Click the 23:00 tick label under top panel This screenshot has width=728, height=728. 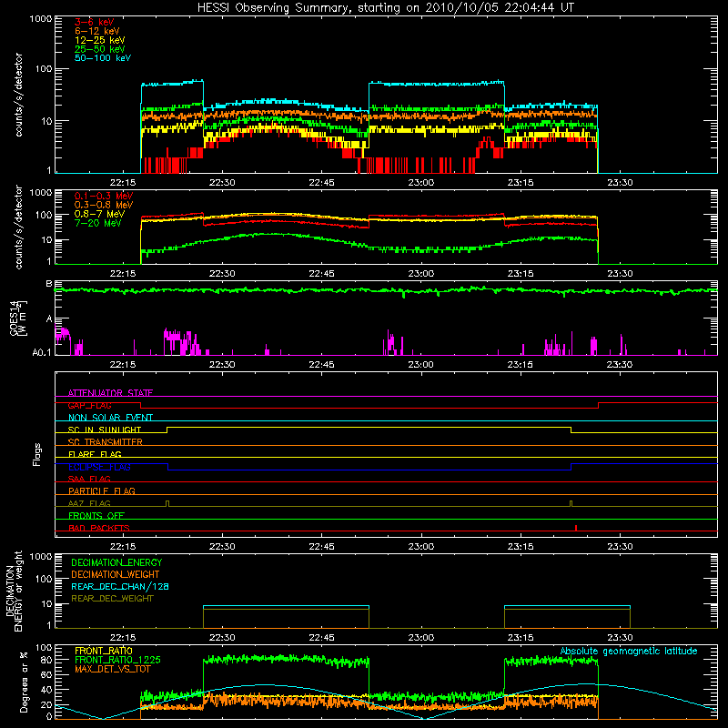tap(421, 183)
